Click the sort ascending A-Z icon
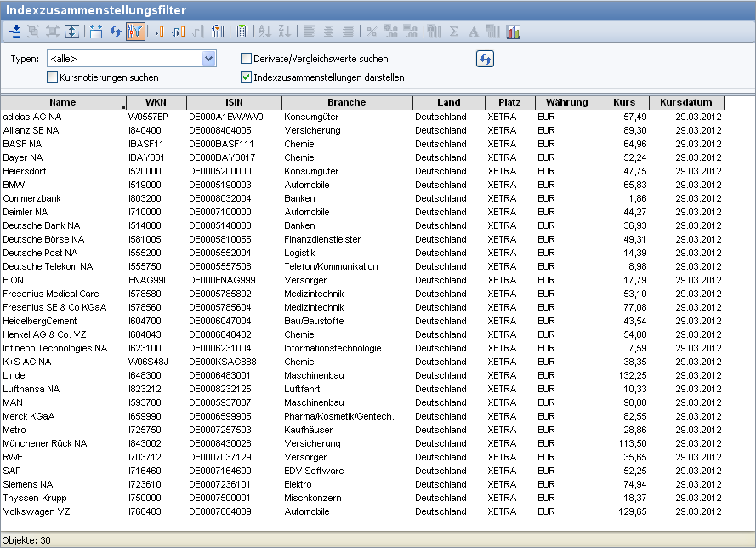756x548 pixels. point(264,31)
